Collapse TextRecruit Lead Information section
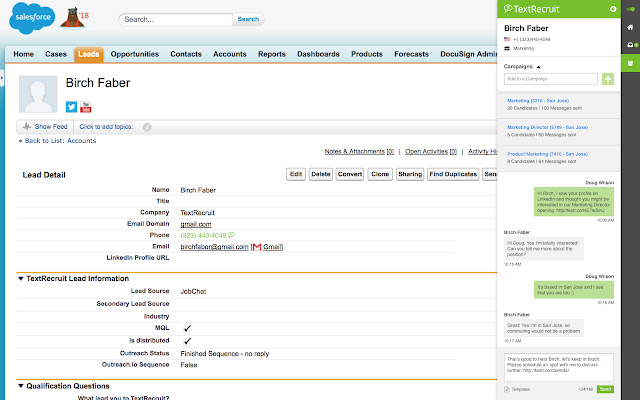This screenshot has width=640, height=400. pyautogui.click(x=21, y=279)
